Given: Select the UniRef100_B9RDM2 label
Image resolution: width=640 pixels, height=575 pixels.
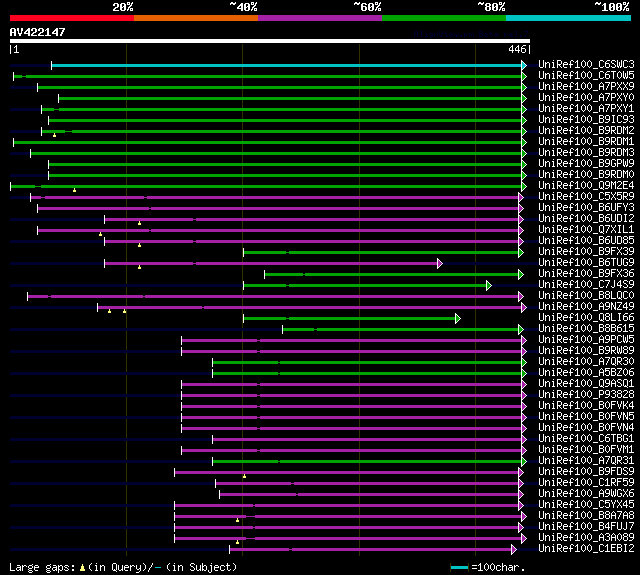Looking at the screenshot, I should click(x=586, y=131).
